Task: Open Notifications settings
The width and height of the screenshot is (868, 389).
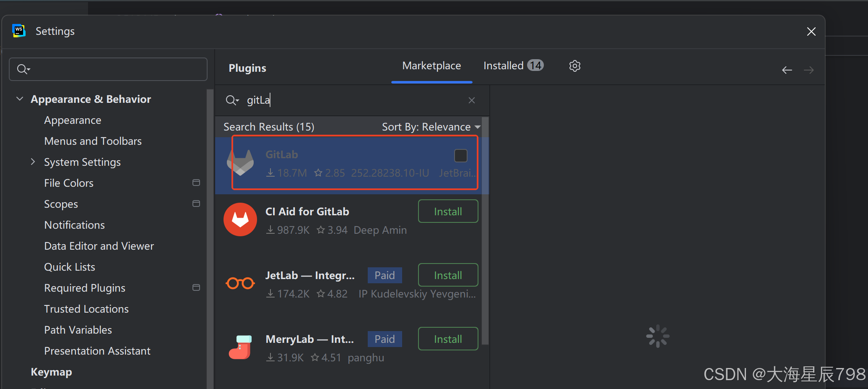Action: 74,225
